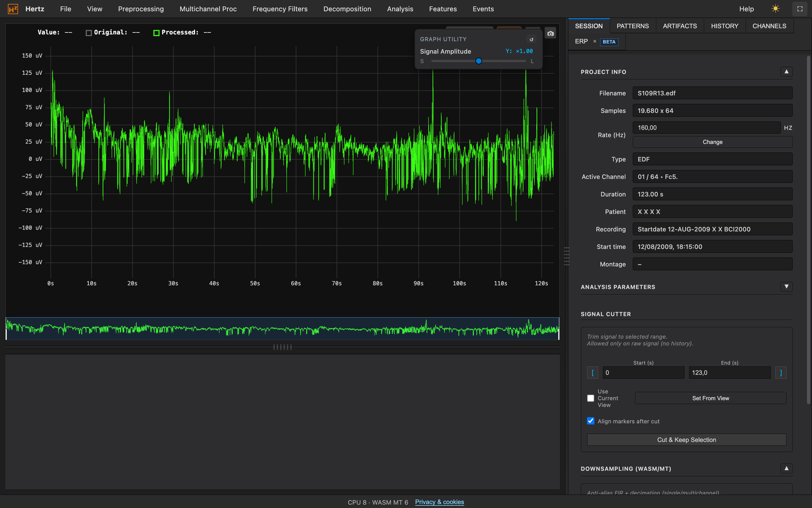Expand the Analysis Parameters section
This screenshot has height=508, width=812.
[x=786, y=287]
